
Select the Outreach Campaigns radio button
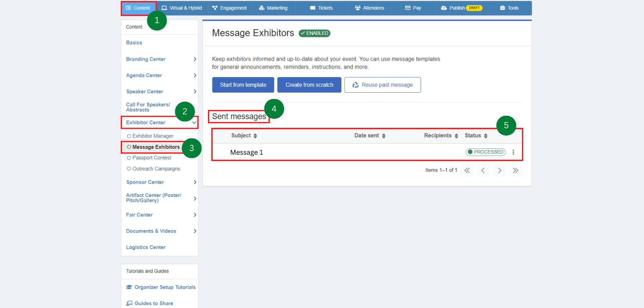click(x=129, y=169)
